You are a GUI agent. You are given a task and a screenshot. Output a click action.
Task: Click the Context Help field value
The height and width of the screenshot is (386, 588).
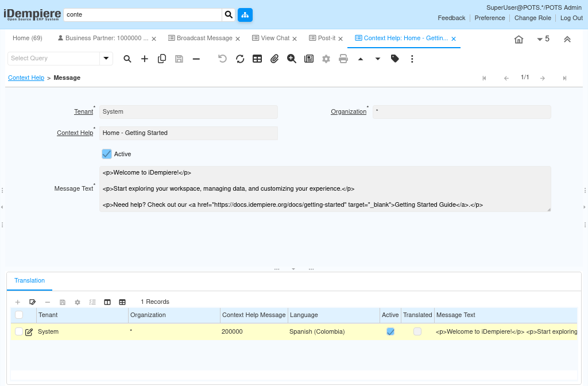[x=188, y=133]
